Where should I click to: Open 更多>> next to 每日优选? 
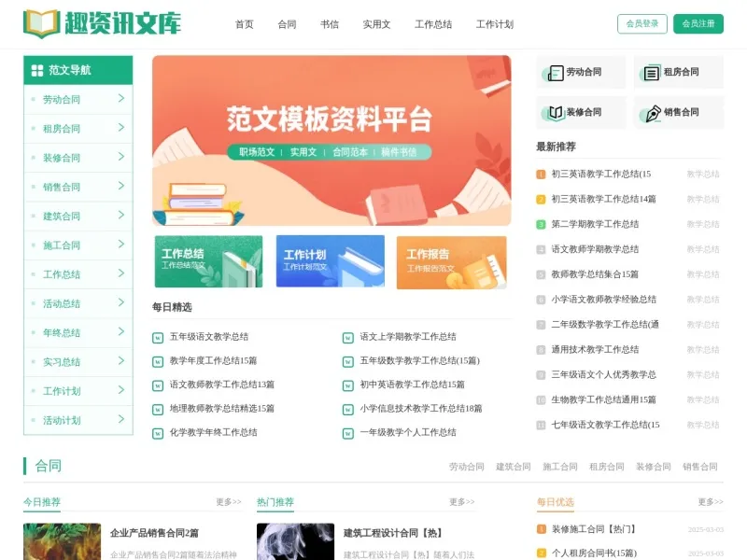point(711,502)
